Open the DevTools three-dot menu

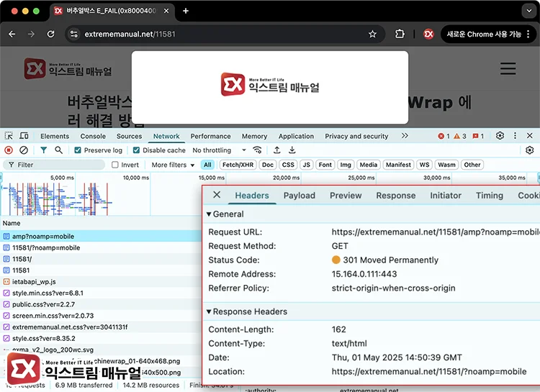515,136
